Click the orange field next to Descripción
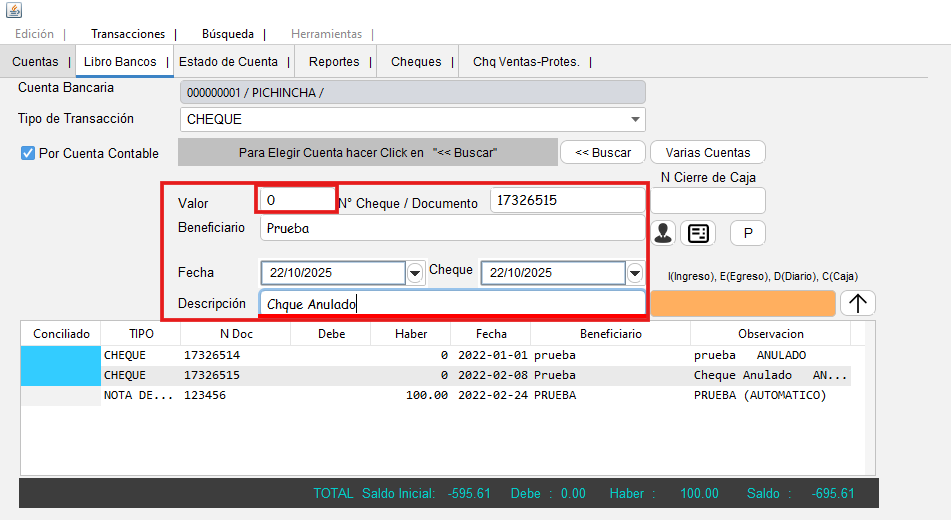951x520 pixels. pyautogui.click(x=743, y=304)
